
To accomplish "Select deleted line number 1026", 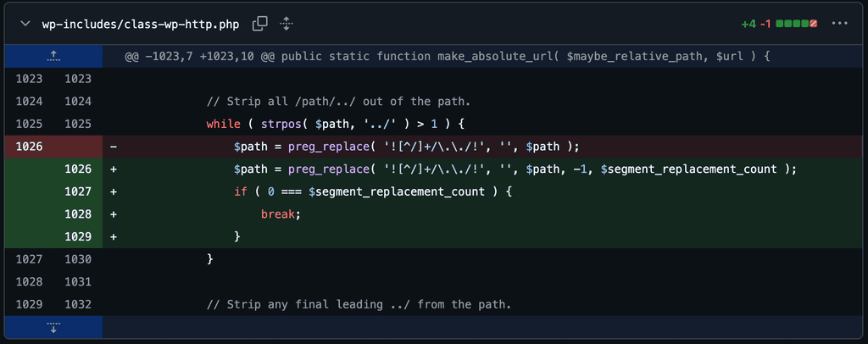I will 30,147.
